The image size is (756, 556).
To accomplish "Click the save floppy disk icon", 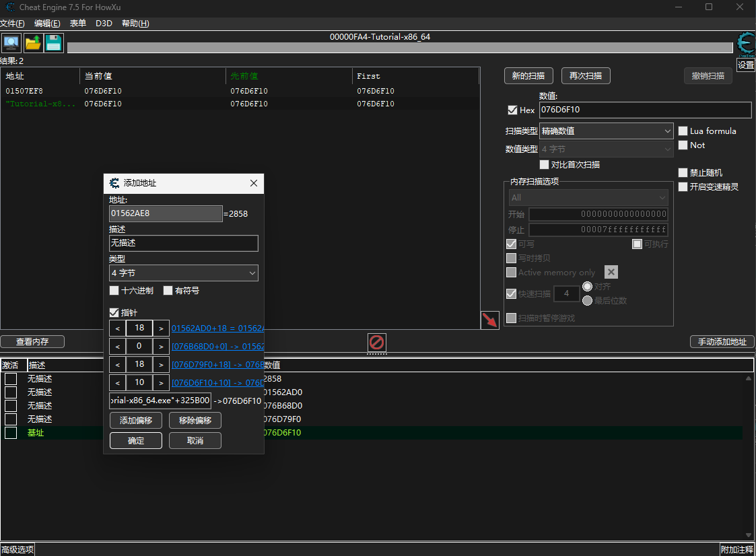I will (x=53, y=43).
